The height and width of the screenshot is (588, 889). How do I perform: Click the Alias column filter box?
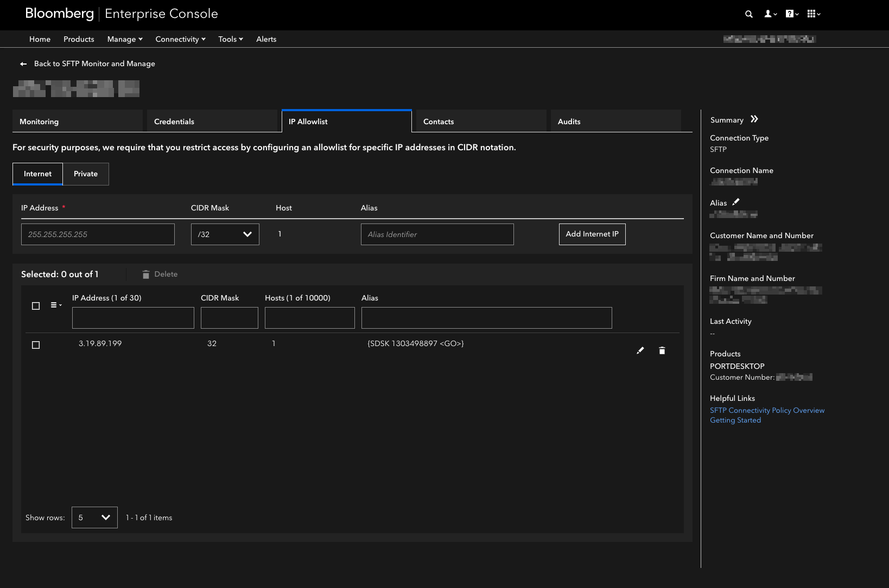click(x=487, y=318)
